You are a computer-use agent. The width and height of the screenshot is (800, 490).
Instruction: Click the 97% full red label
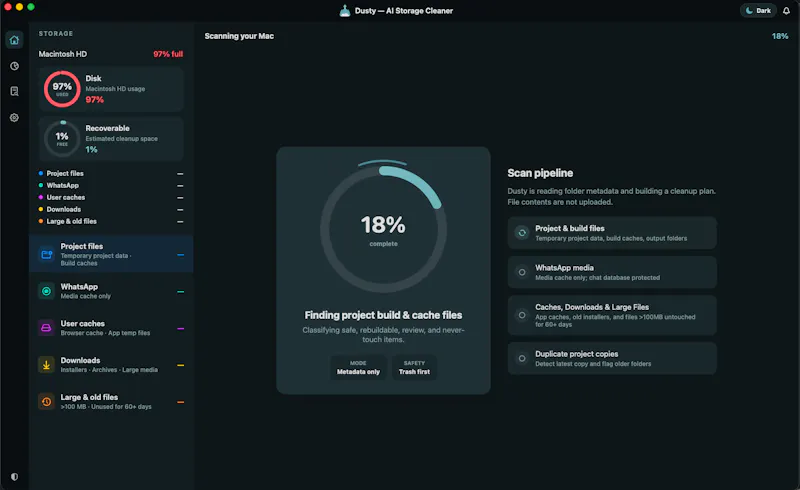click(168, 54)
